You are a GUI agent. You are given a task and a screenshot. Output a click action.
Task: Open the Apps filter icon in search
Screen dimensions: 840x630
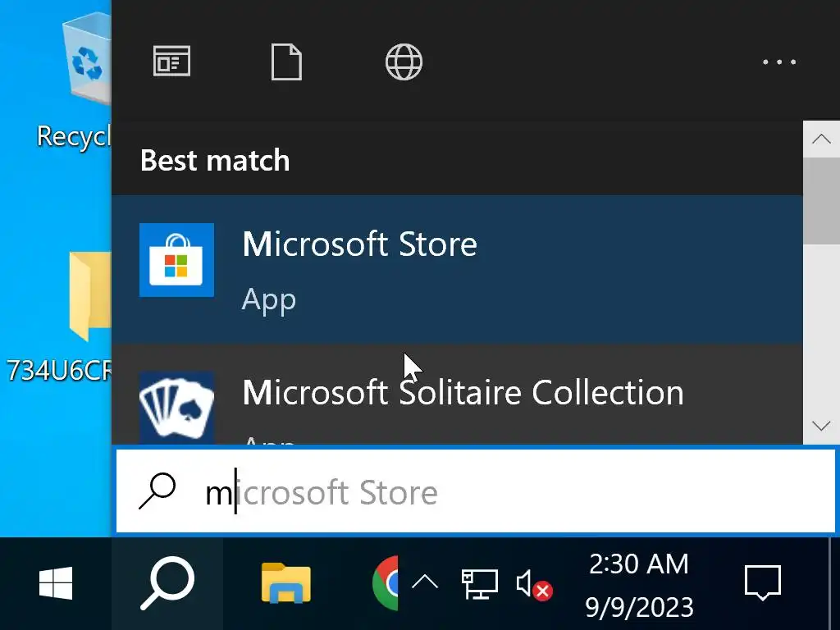[171, 61]
